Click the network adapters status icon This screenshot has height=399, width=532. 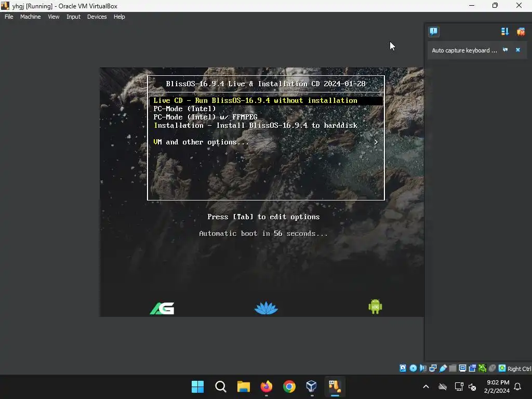(x=433, y=368)
